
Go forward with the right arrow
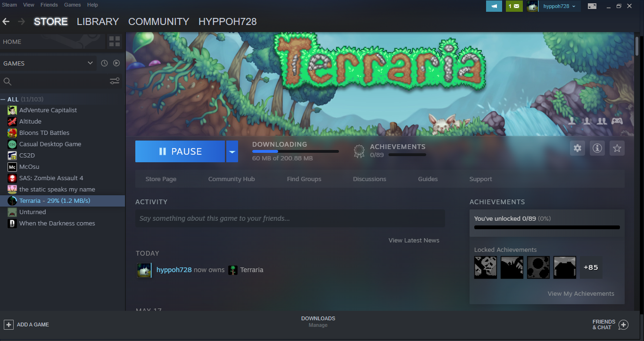(x=21, y=22)
